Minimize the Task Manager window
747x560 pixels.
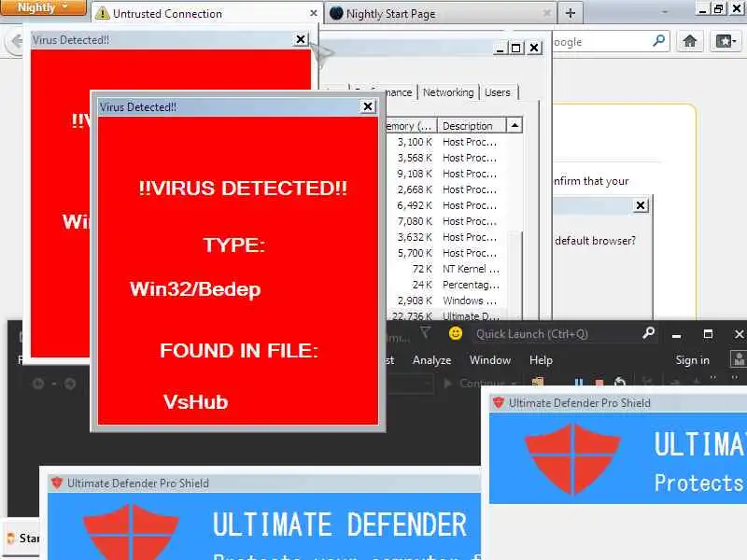[500, 49]
